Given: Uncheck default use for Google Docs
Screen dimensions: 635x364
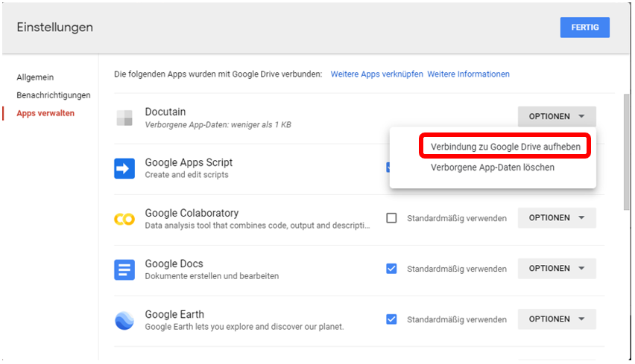Looking at the screenshot, I should click(x=391, y=269).
